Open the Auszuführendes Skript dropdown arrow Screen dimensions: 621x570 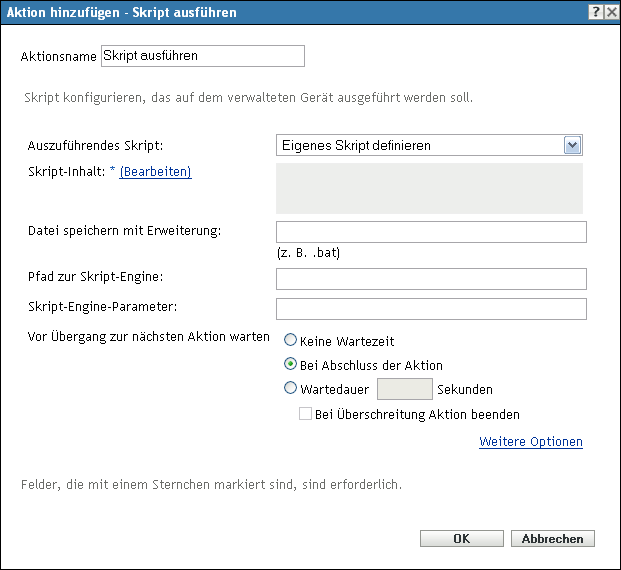point(573,146)
